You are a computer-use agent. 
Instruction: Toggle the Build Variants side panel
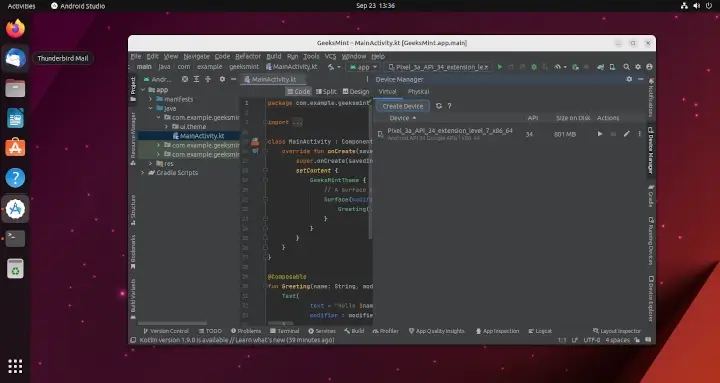click(x=133, y=299)
